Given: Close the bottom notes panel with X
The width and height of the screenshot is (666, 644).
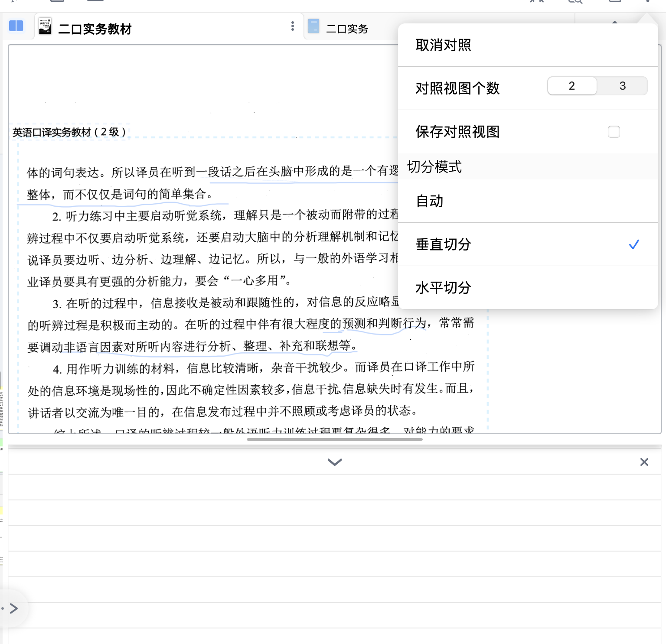Looking at the screenshot, I should point(644,462).
